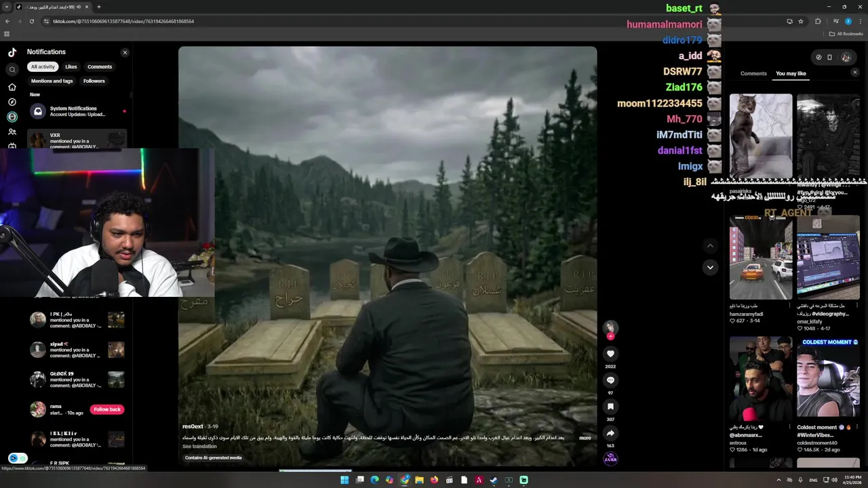Go to the Home feed icon
Viewport: 868px width, 488px height.
coord(12,87)
